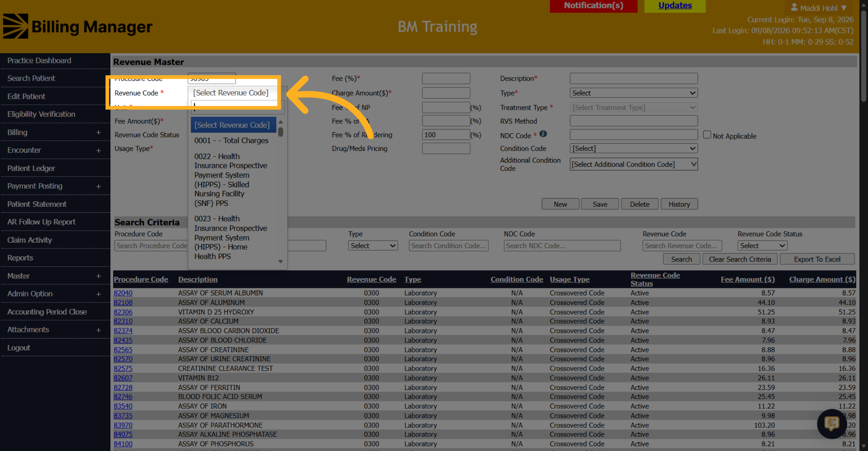Screen dimensions: 868x451
Task: Open the Revenue Code Status search dropdown
Action: click(762, 246)
